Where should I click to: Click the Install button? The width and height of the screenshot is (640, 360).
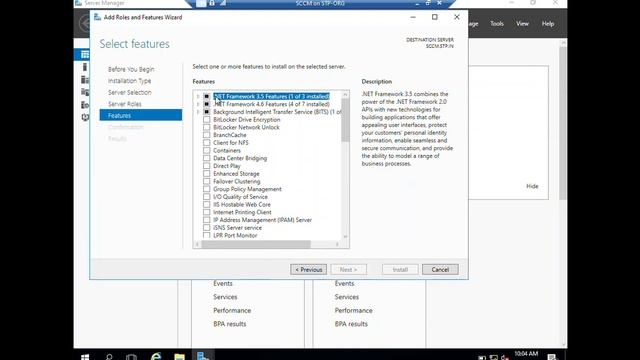tap(400, 269)
